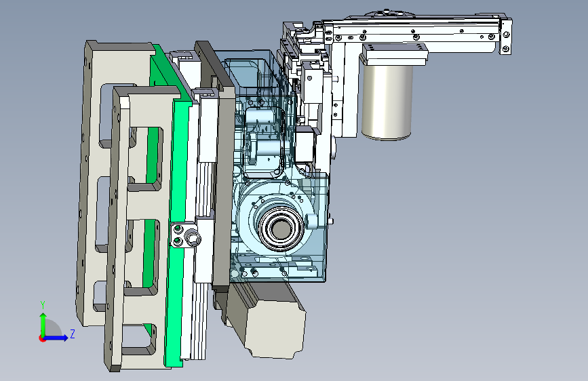Click the blue Z axis arrow of the triad
Viewport: 588px width, 381px height.
56,338
